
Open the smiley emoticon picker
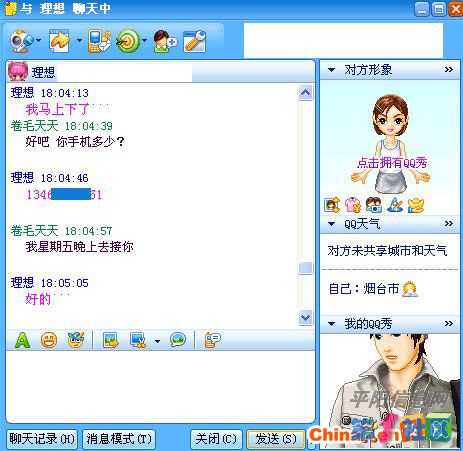(49, 340)
